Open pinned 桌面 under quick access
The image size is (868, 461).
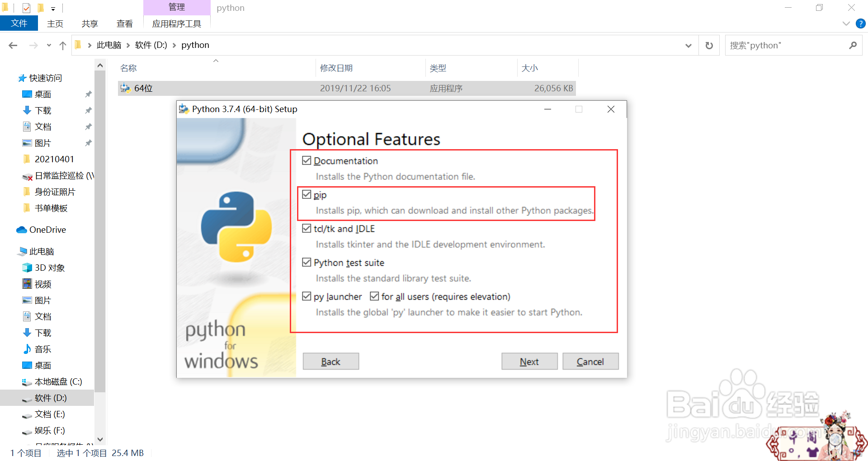(43, 94)
